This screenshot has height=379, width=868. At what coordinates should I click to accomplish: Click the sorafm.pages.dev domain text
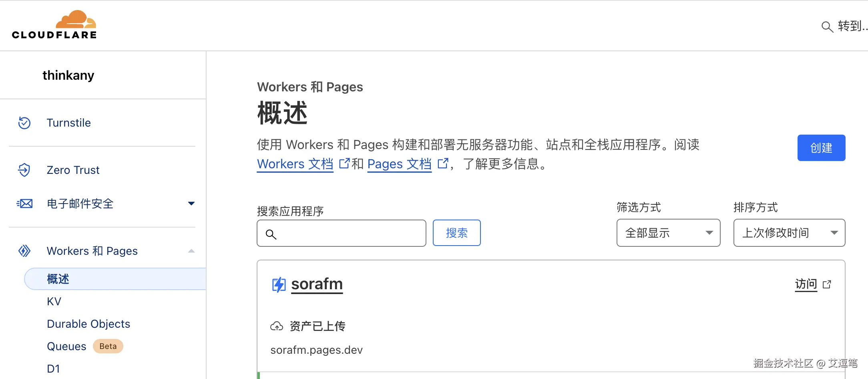pyautogui.click(x=316, y=350)
